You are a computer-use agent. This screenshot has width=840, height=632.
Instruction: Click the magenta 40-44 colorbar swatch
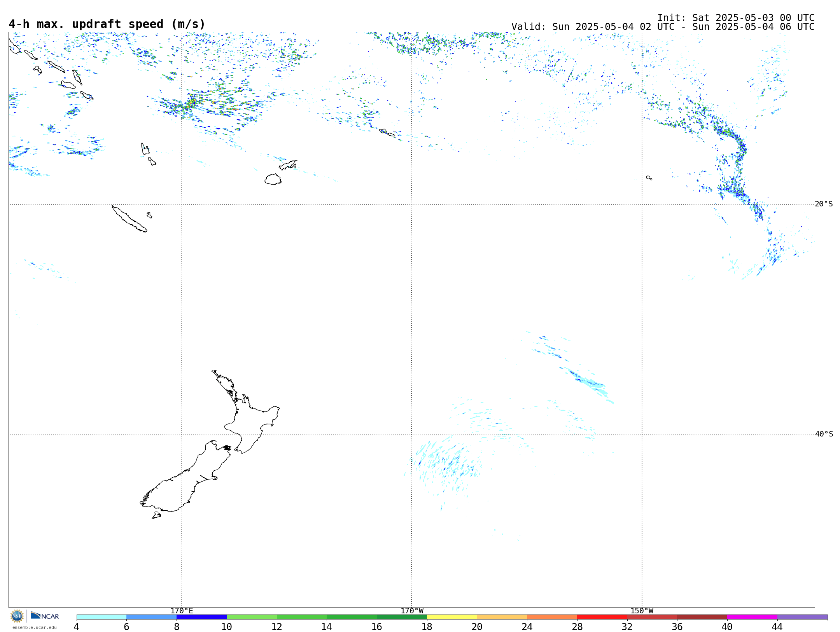coord(752,617)
